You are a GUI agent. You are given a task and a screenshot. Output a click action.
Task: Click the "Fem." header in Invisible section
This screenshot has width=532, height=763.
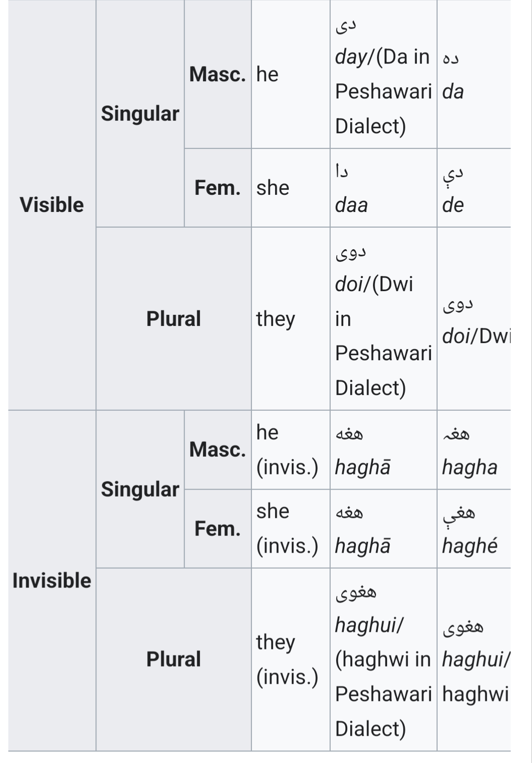218,529
